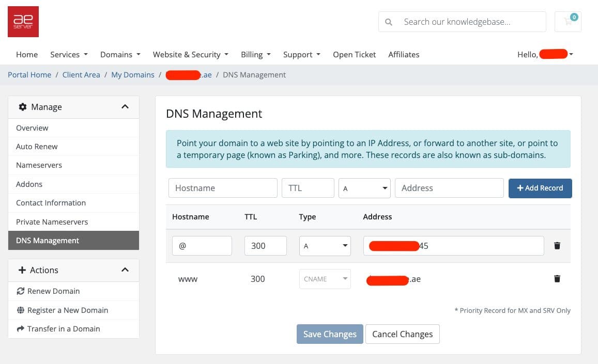Open Addons in the Manage sidebar
This screenshot has width=598, height=364.
point(73,184)
